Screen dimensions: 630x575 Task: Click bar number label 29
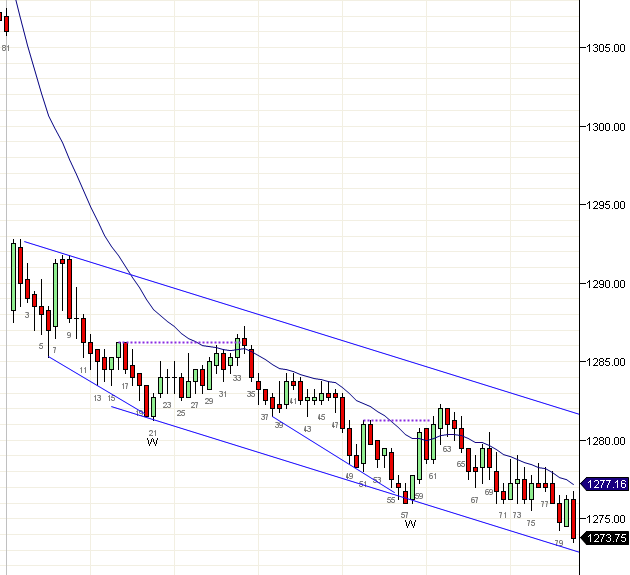[209, 401]
